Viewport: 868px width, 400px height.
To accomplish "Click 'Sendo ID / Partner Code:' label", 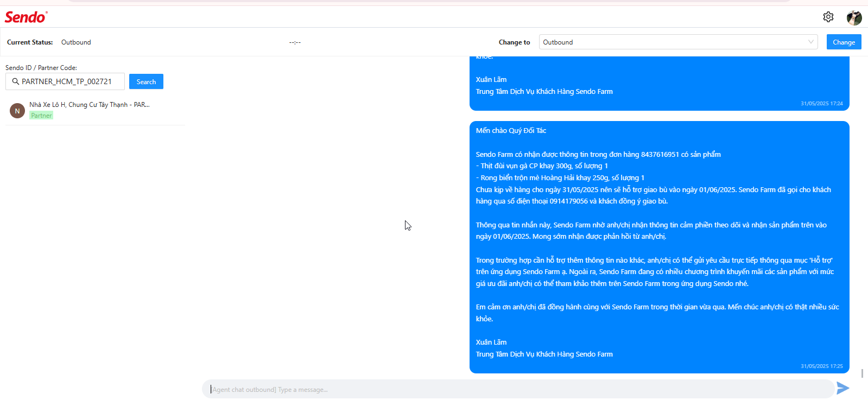I will [x=41, y=68].
